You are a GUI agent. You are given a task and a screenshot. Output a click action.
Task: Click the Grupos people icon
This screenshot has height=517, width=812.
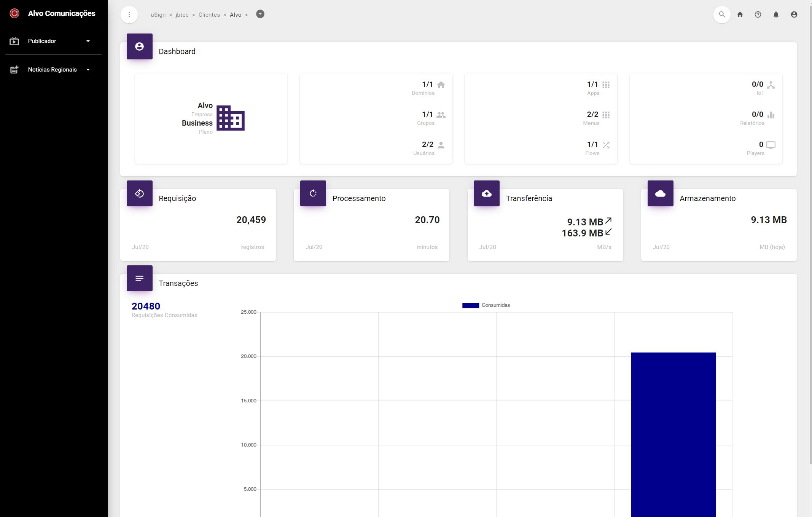pos(441,115)
